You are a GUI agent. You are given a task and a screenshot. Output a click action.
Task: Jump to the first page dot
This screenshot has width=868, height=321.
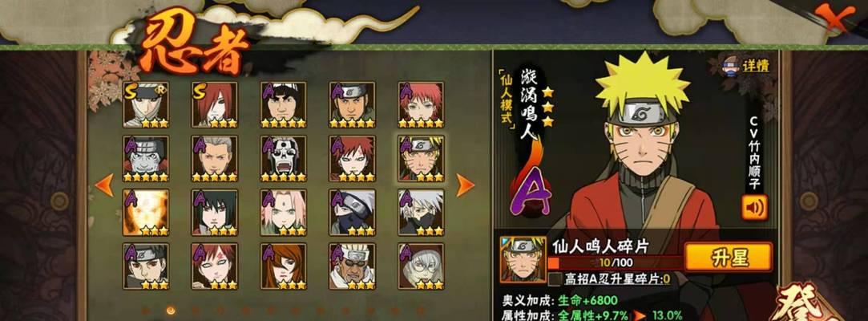click(x=146, y=311)
